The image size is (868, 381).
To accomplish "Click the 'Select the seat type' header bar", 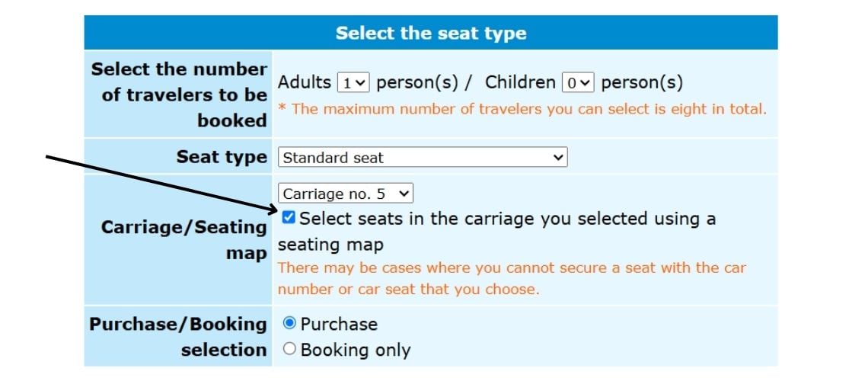I will [431, 33].
